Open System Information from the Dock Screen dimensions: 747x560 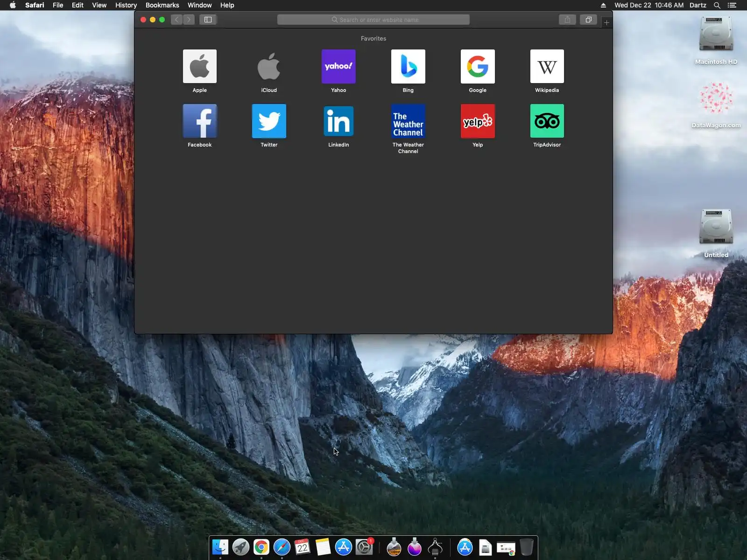(x=435, y=547)
